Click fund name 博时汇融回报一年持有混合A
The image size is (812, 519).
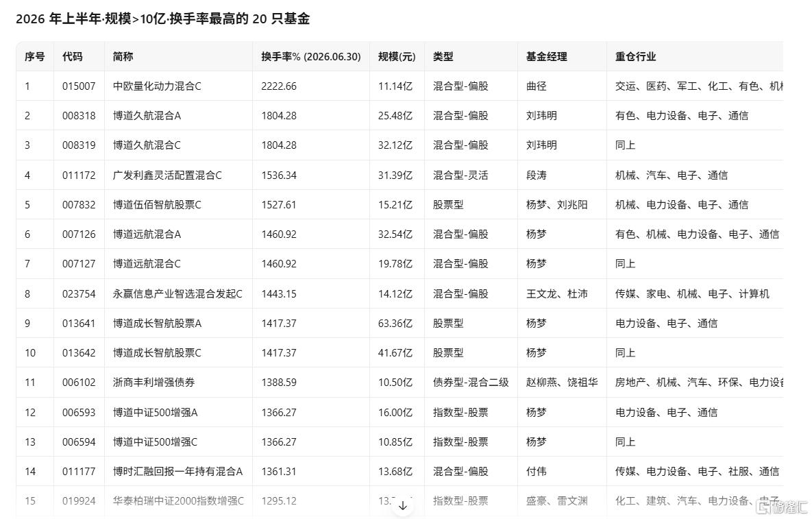[x=177, y=471]
